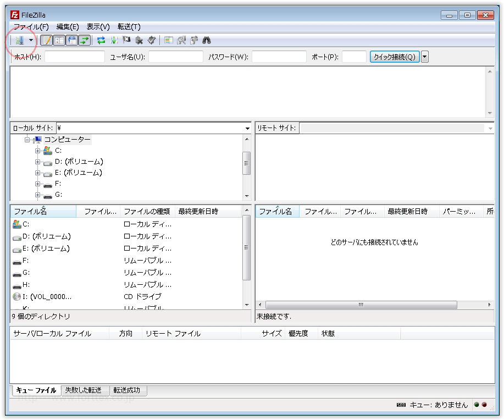Toggle directory comparison icon

point(181,40)
